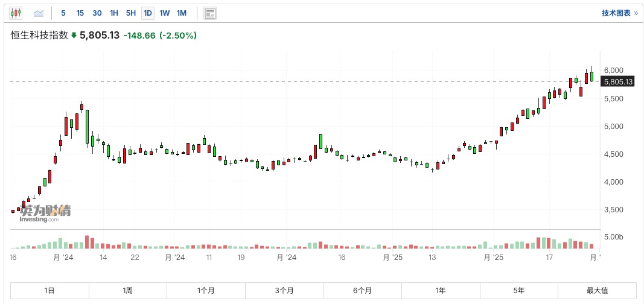The image size is (644, 304).
Task: Select the candlestick chart type icon
Action: click(16, 13)
